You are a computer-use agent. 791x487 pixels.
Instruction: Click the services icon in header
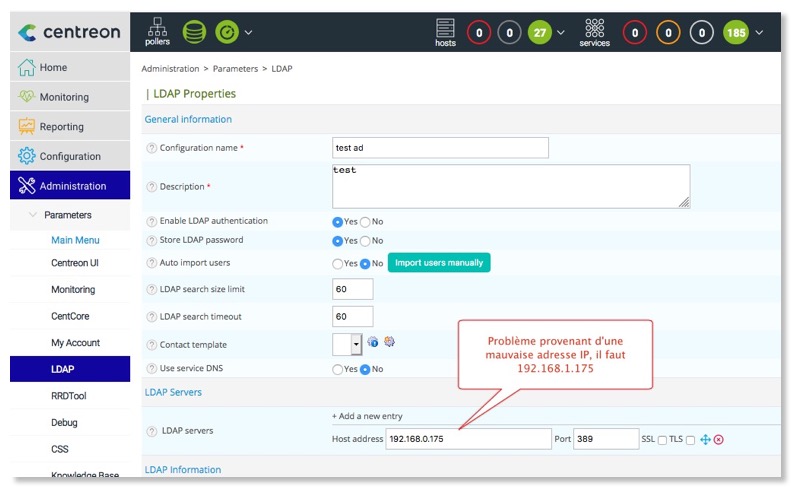(x=594, y=31)
